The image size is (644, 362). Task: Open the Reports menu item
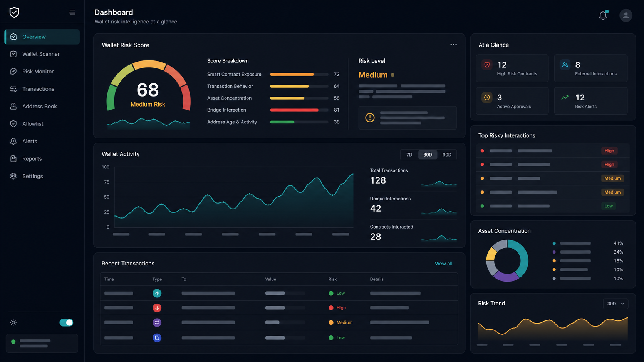tap(42, 158)
